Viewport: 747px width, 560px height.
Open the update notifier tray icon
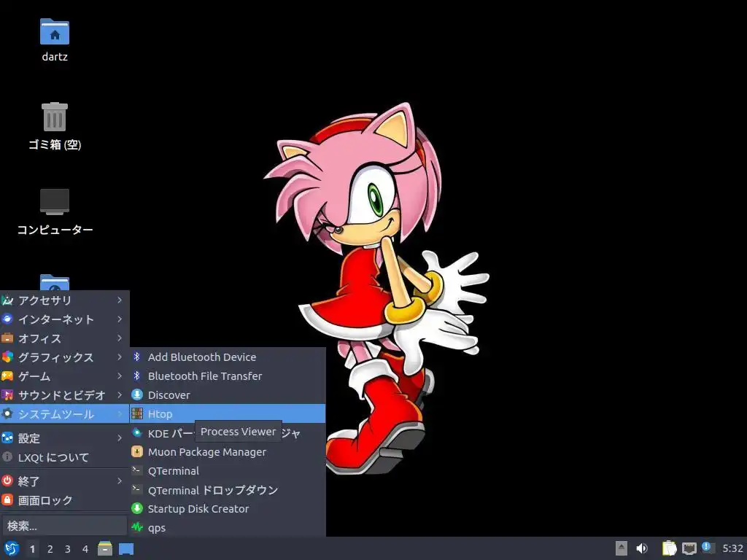point(708,548)
